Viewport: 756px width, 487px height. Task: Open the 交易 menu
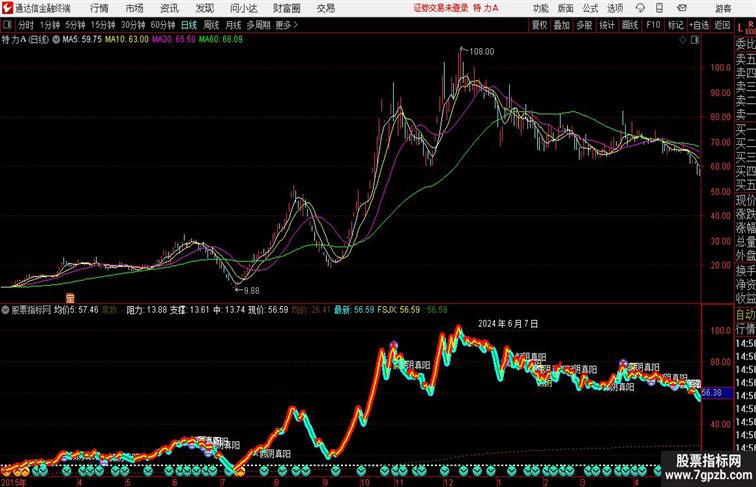325,8
